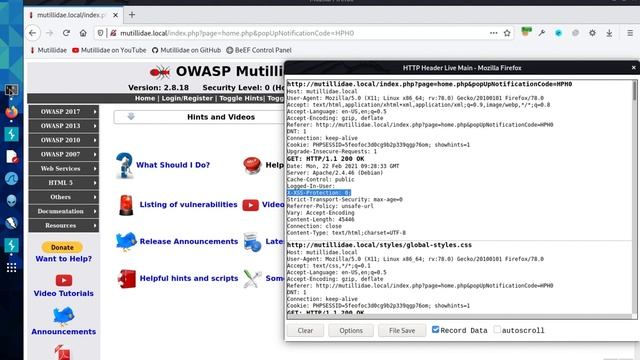Click the red siren vulnerabilities icon
Screen dimensions: 640x360
(x=126, y=205)
